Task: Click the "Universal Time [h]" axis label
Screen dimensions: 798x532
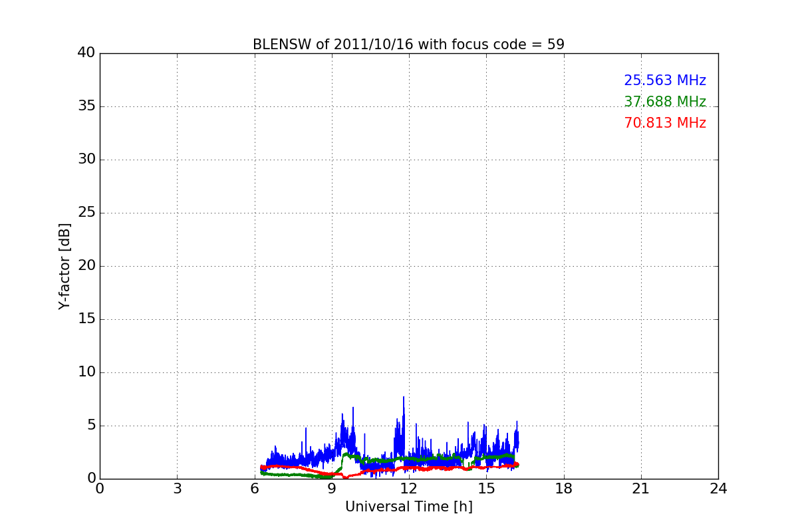Action: click(409, 507)
